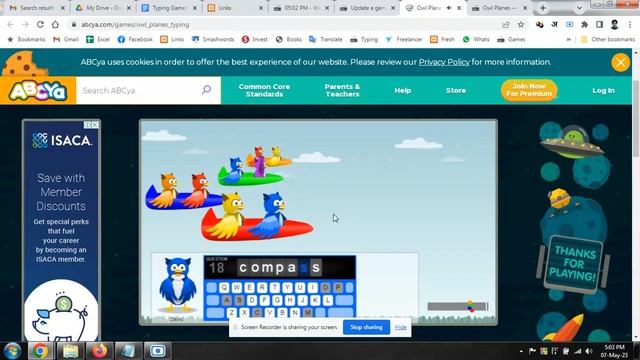The width and height of the screenshot is (640, 360).
Task: Toggle the browser side panel icon
Action: coord(599,24)
